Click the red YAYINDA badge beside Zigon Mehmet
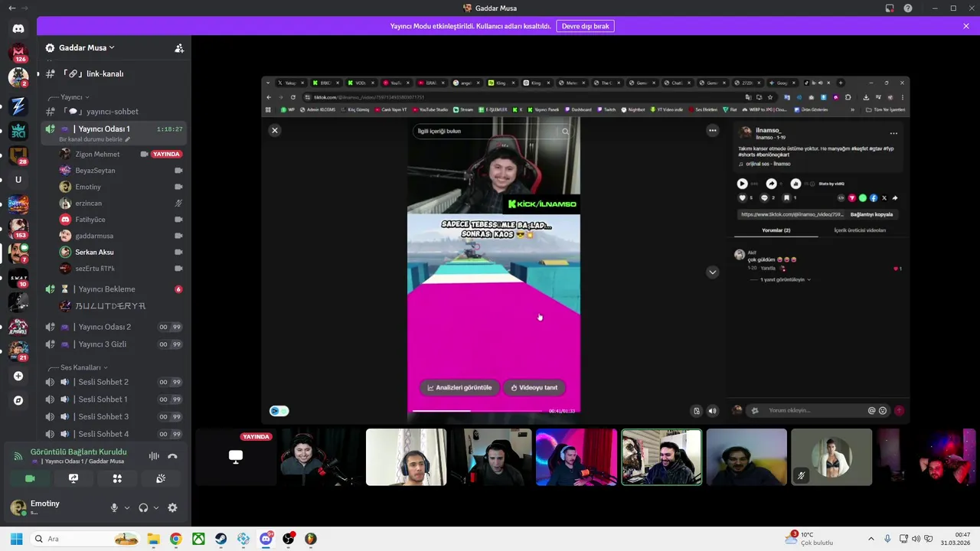980x551 pixels. point(166,154)
